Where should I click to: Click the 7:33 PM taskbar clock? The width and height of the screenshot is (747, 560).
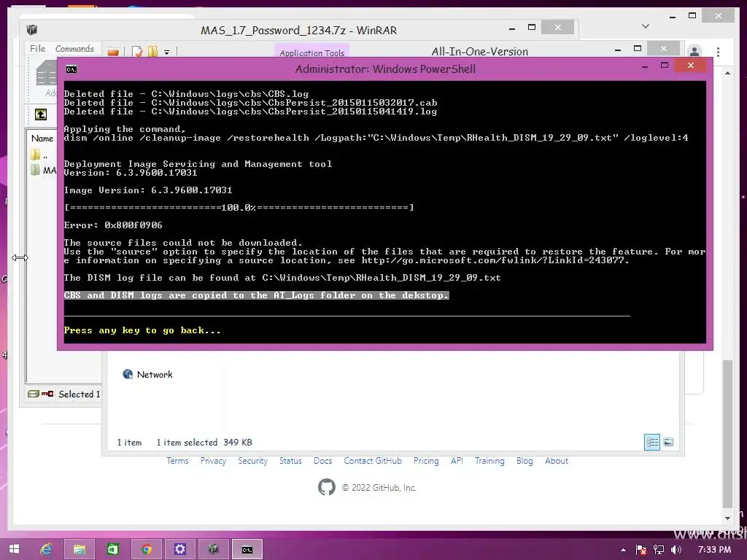coord(714,550)
